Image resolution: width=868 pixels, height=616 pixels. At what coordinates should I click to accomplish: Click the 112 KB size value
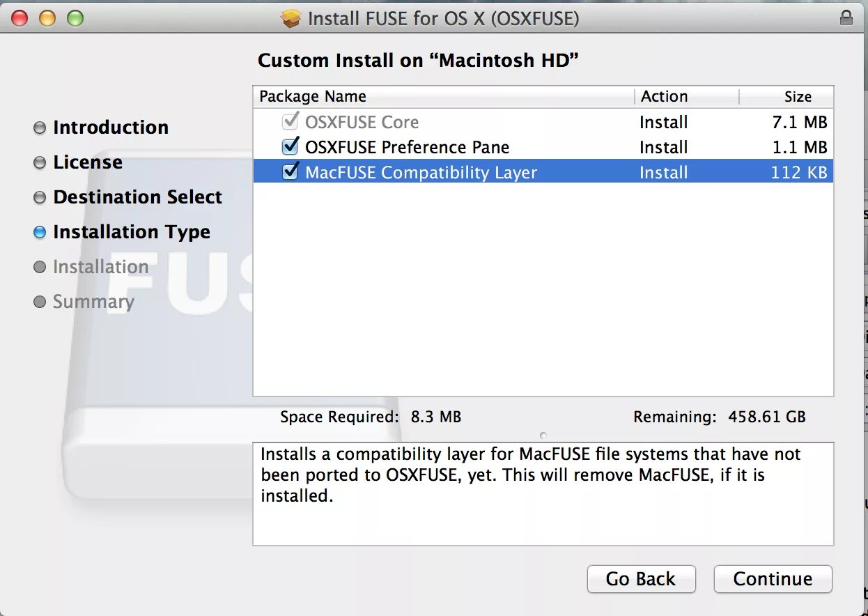[799, 173]
